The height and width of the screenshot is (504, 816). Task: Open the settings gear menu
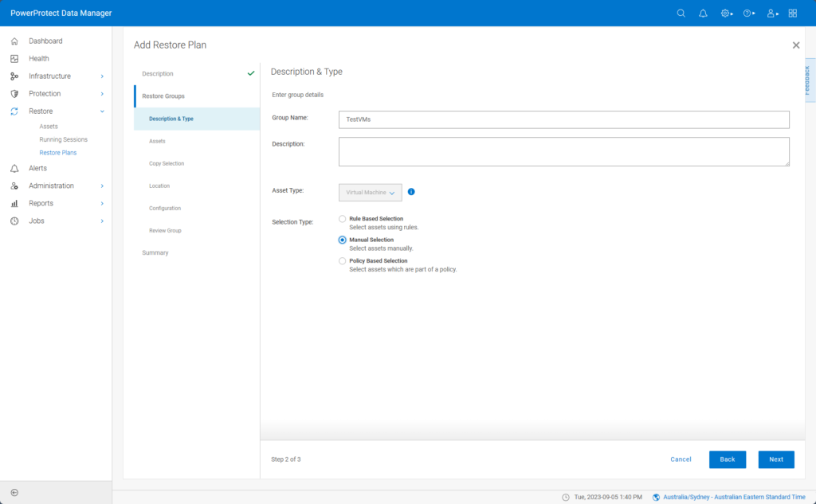coord(724,13)
